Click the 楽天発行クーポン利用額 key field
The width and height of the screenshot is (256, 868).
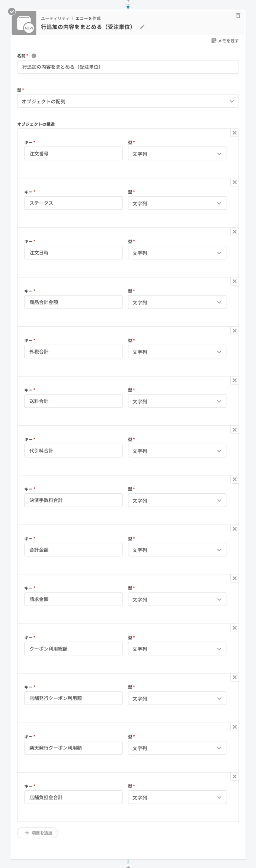pos(73,748)
